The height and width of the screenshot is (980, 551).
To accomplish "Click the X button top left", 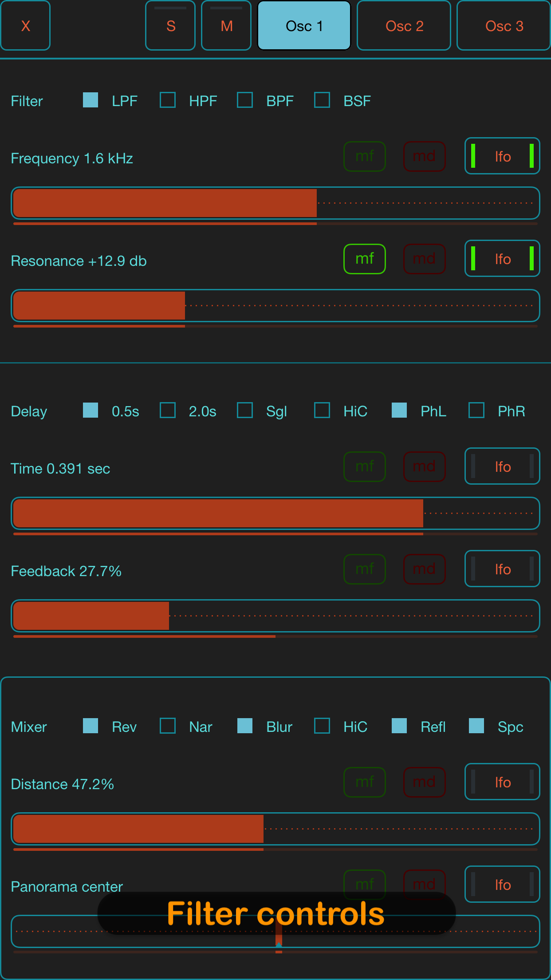I will tap(25, 25).
